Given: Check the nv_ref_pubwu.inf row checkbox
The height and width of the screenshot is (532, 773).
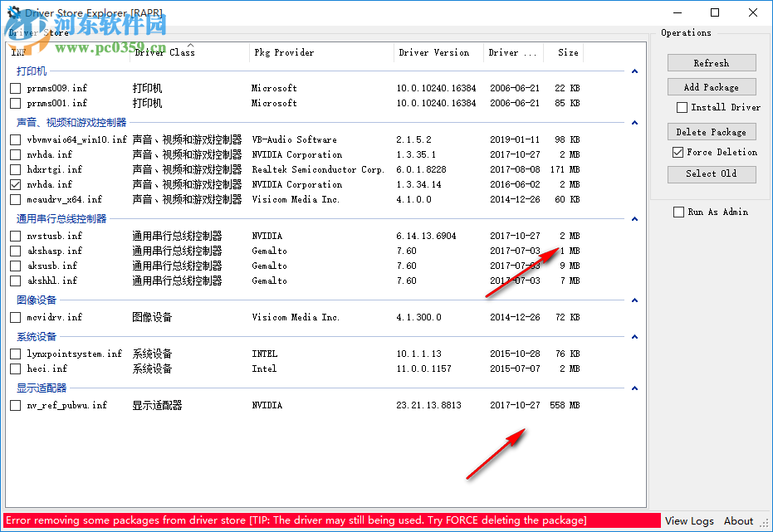Looking at the screenshot, I should pos(15,405).
